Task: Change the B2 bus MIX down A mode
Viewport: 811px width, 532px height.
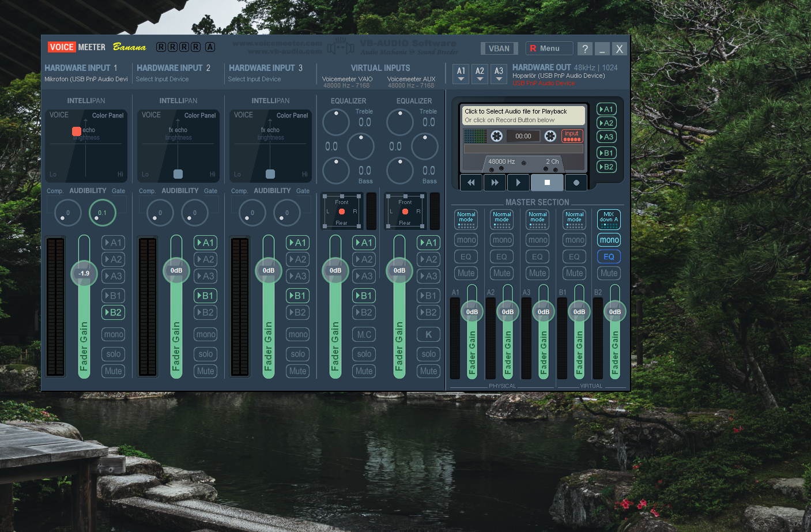Action: click(609, 219)
